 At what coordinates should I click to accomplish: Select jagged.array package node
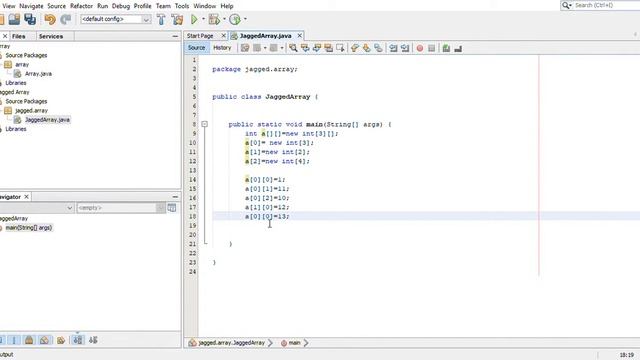(31, 111)
